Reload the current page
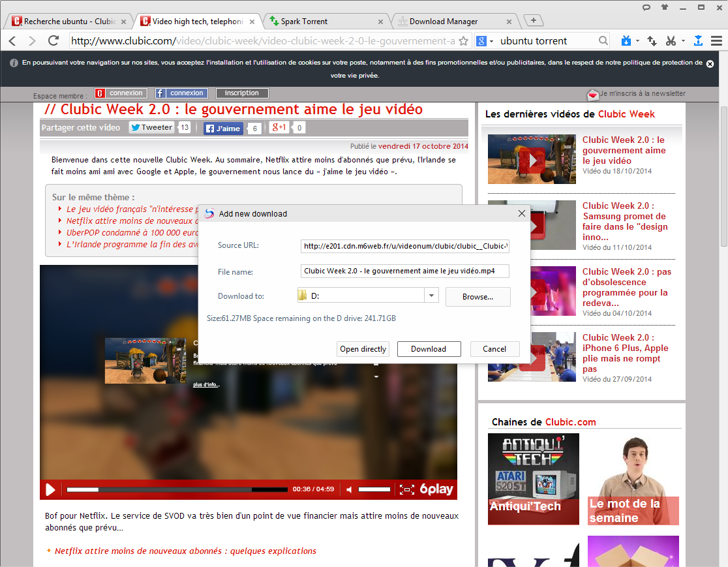 coord(53,41)
